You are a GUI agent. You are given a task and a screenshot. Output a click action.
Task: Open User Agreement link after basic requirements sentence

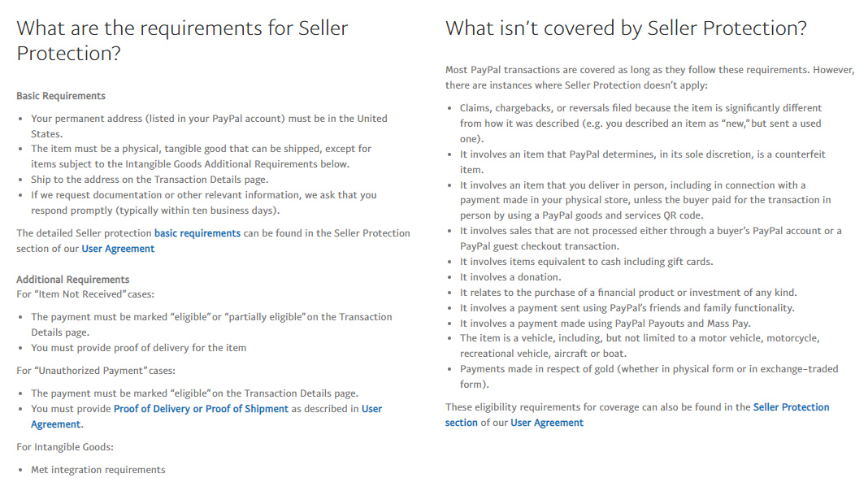[118, 249]
